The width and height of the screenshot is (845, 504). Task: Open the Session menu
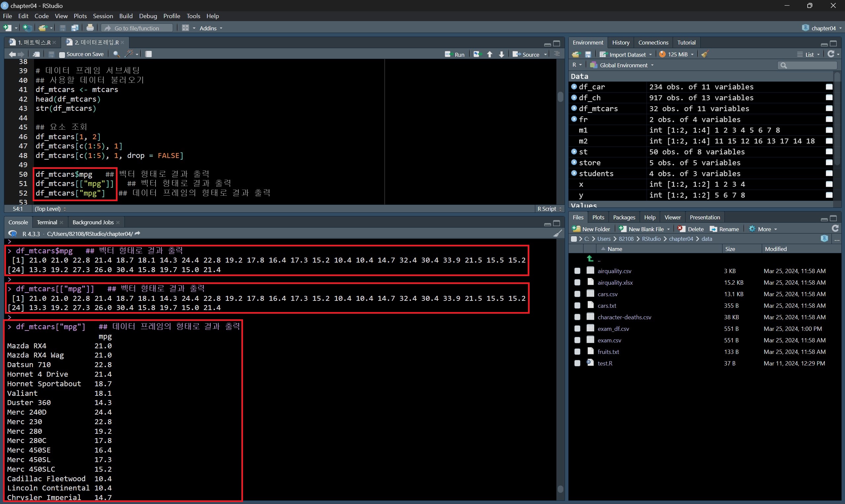(x=103, y=16)
